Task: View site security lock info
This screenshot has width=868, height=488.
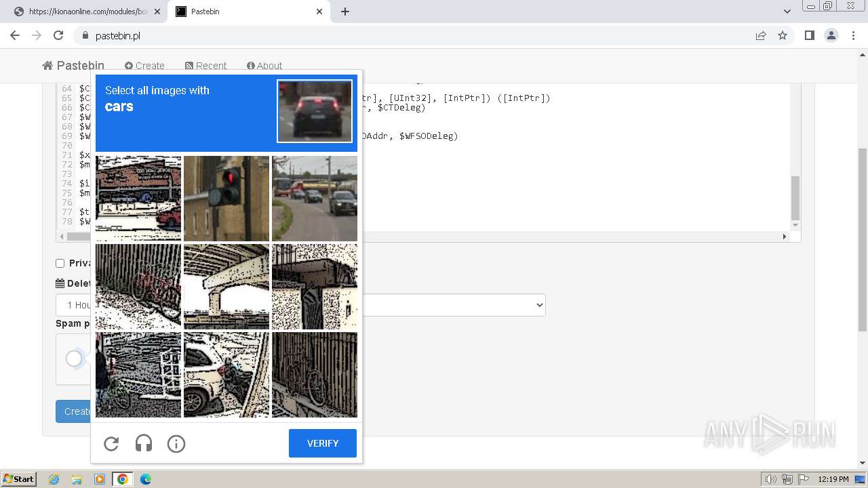Action: [85, 36]
